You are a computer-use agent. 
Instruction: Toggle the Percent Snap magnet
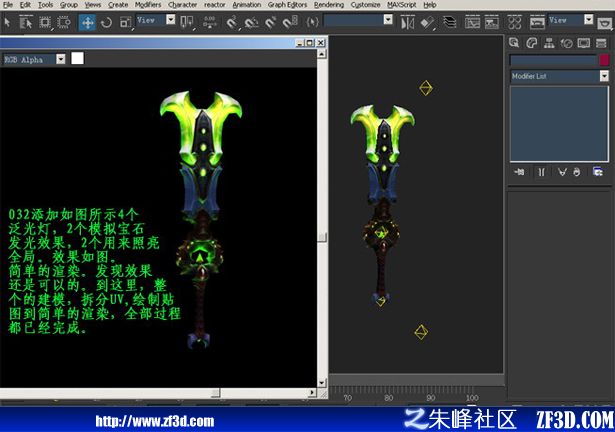coord(271,22)
